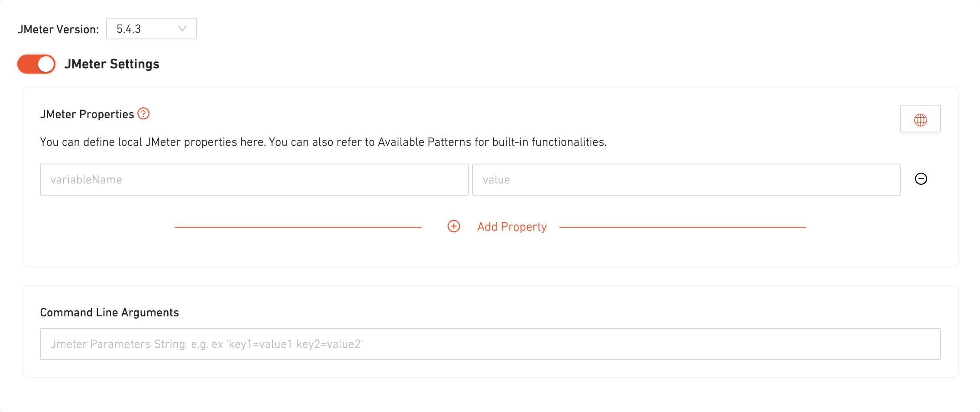The height and width of the screenshot is (412, 980).
Task: Click the JMeter Properties help question mark
Action: click(x=143, y=113)
